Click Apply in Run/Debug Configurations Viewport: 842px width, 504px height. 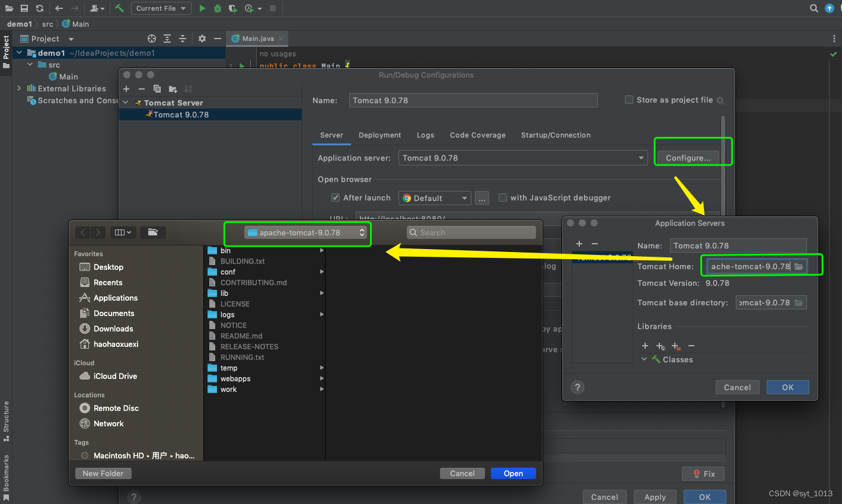655,497
